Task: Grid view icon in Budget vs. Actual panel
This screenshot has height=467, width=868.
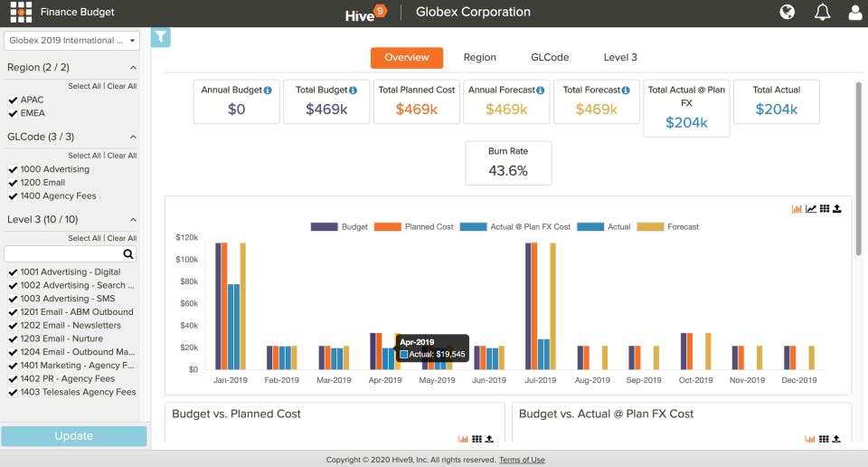Action: tap(824, 439)
